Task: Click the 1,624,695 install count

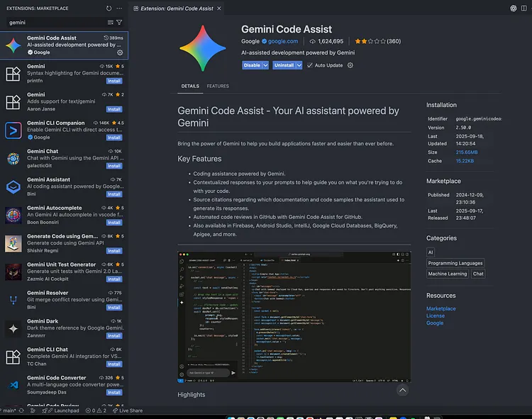Action: coord(326,41)
